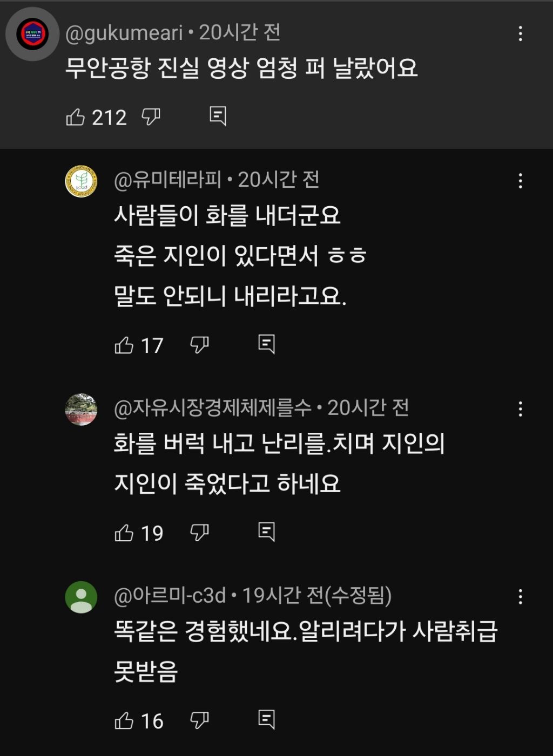Like the @유미테라피 reply
553x756 pixels.
click(124, 345)
